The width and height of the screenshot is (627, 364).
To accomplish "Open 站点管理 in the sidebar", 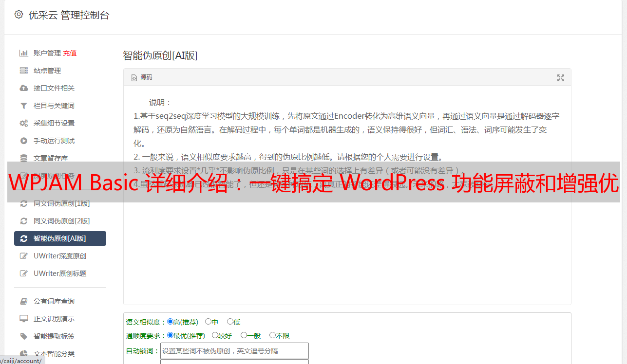I will click(47, 71).
